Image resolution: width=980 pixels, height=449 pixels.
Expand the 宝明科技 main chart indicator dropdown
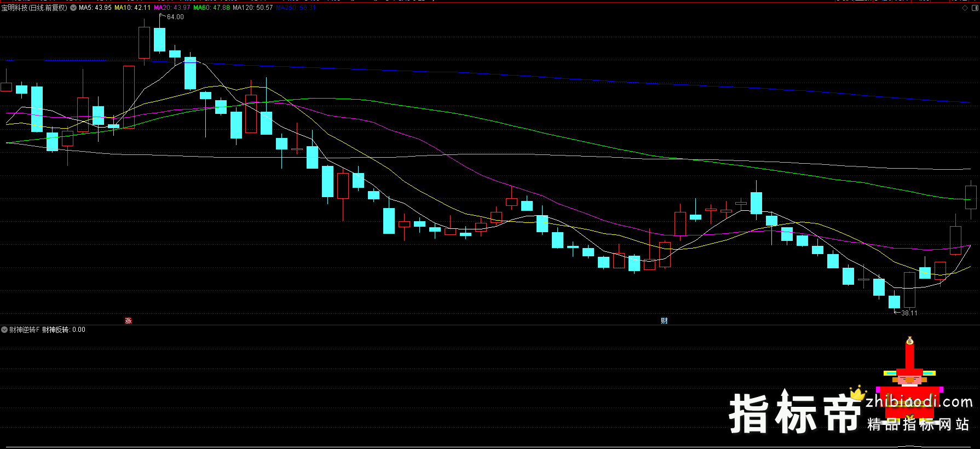(73, 8)
